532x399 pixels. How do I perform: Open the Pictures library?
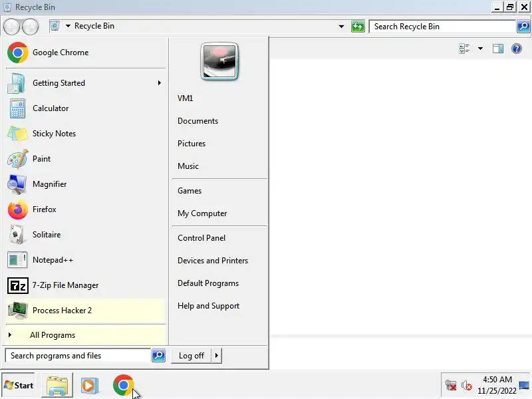tap(192, 144)
